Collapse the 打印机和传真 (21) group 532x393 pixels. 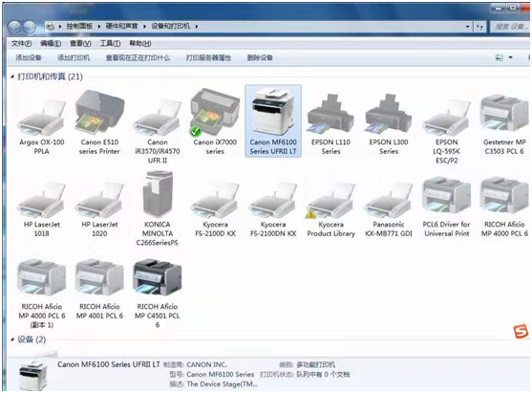12,76
